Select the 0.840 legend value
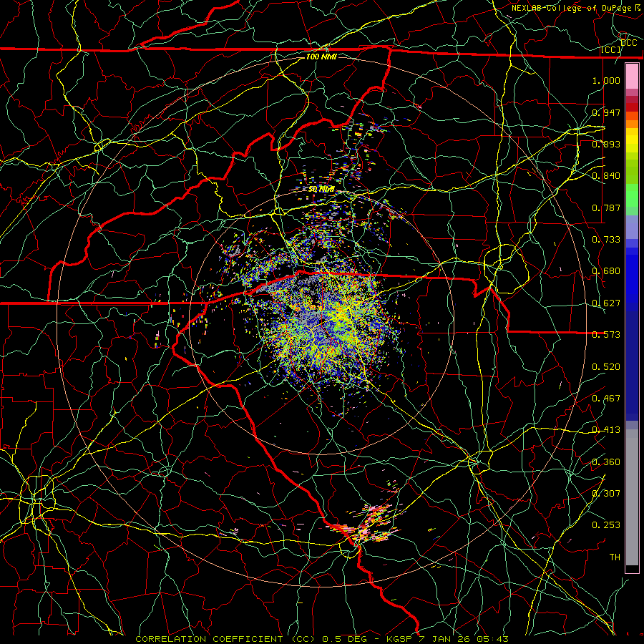The image size is (644, 644). (x=606, y=176)
